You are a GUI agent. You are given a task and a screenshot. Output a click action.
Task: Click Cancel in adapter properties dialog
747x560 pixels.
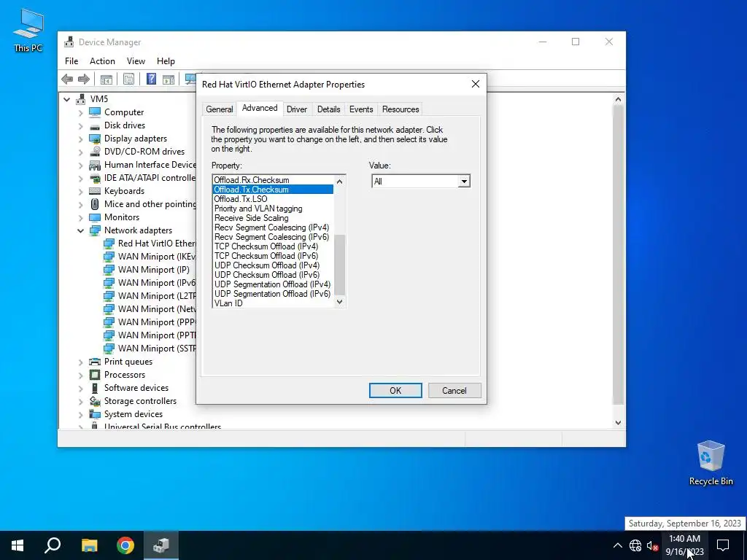pos(454,391)
